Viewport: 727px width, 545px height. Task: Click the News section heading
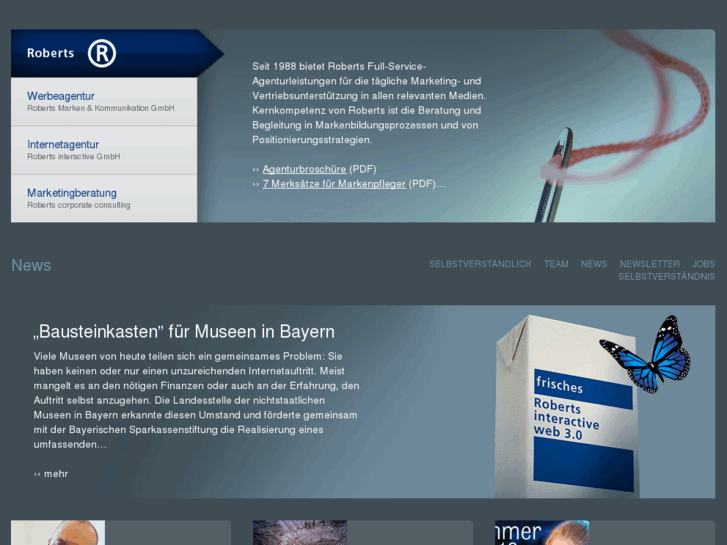[x=31, y=265]
